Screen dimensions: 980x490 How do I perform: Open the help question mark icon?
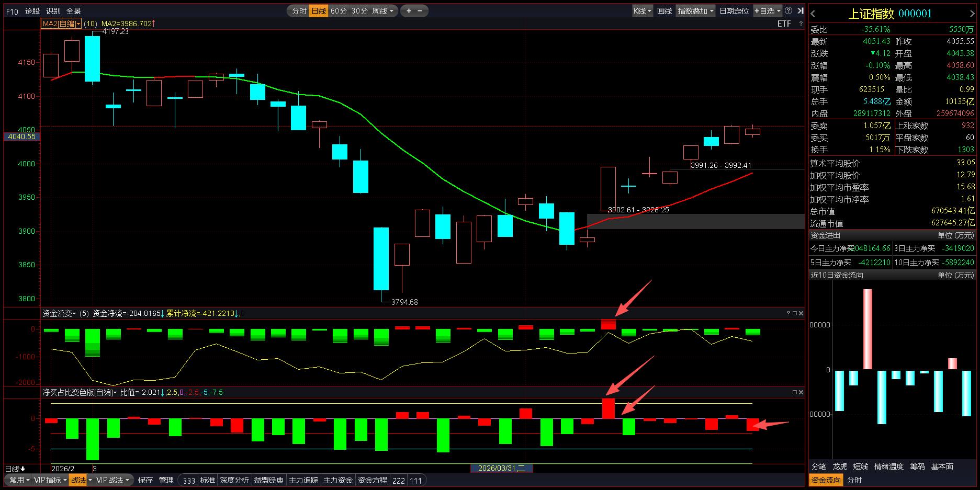click(x=788, y=10)
